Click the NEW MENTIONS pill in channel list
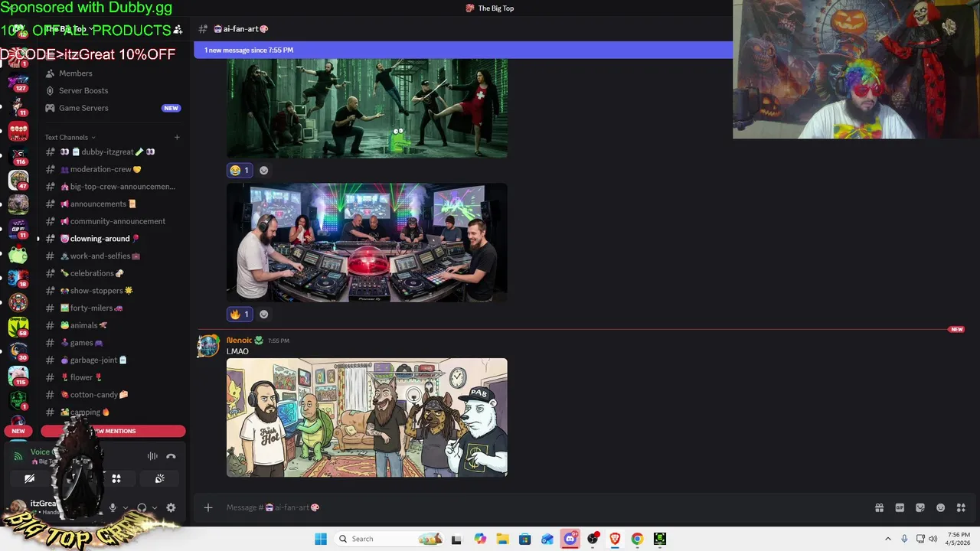 click(113, 431)
